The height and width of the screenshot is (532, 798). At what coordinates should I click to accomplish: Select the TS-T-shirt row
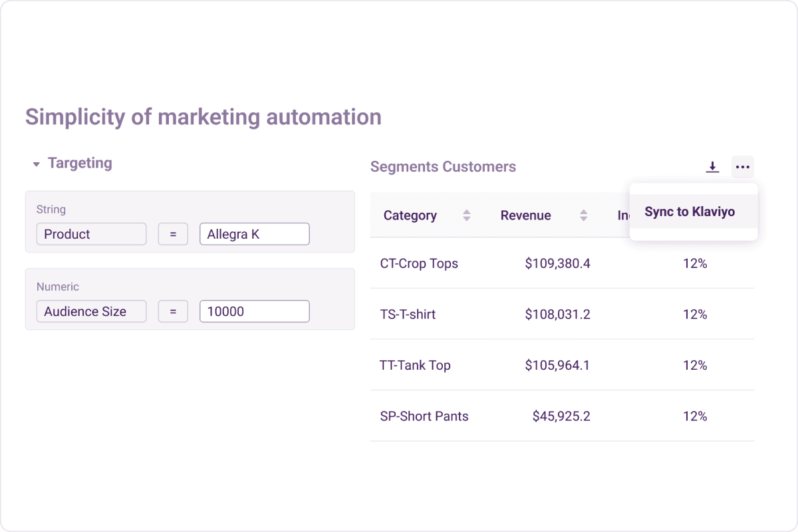408,314
